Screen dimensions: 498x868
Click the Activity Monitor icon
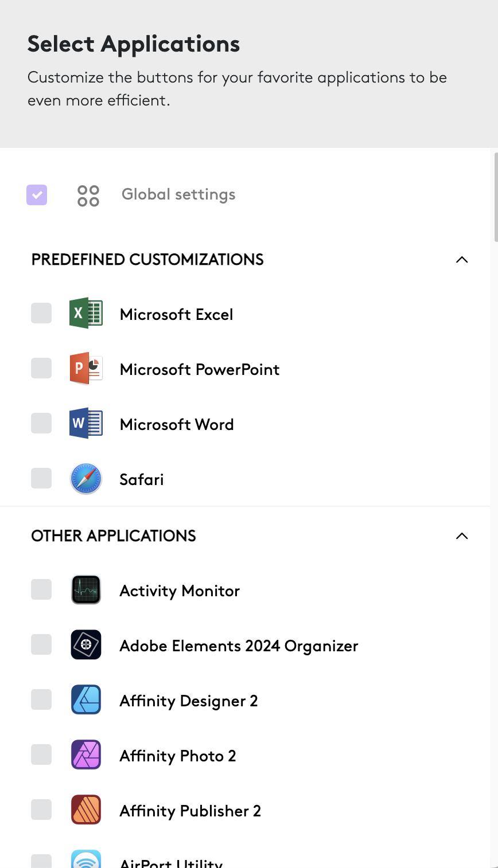coord(86,589)
